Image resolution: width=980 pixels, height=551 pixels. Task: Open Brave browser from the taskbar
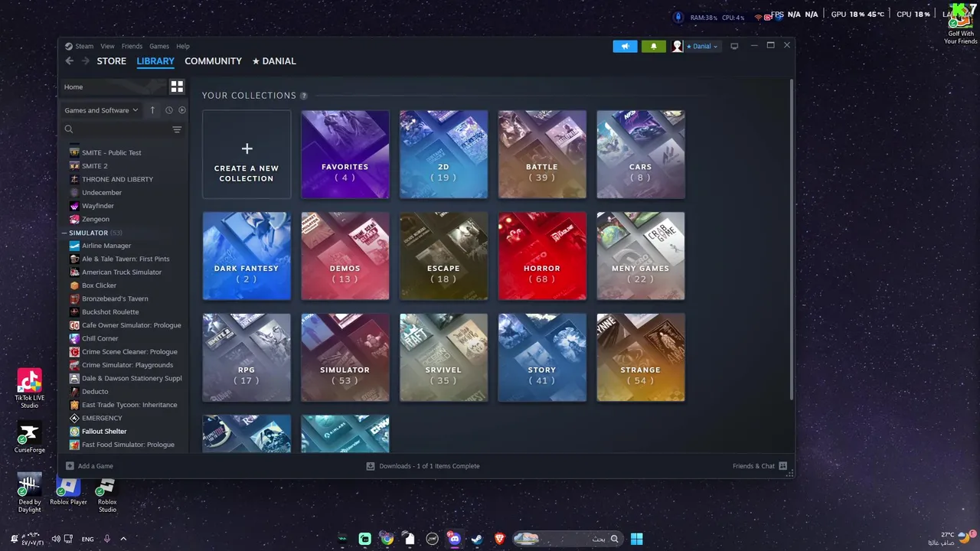point(500,539)
